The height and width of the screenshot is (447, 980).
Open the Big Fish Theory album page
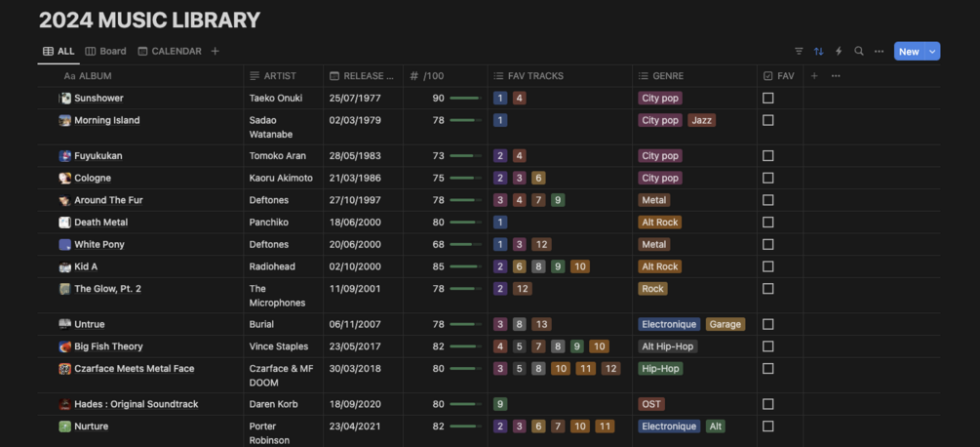109,346
